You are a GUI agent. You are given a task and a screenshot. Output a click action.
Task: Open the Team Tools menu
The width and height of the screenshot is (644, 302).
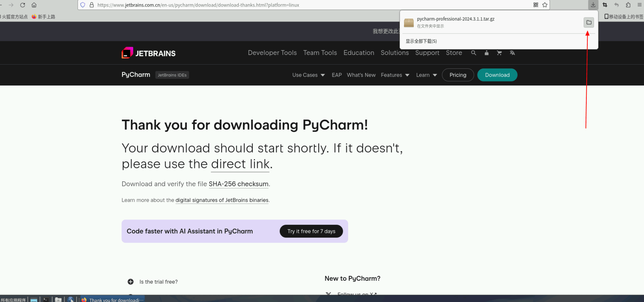click(x=320, y=53)
